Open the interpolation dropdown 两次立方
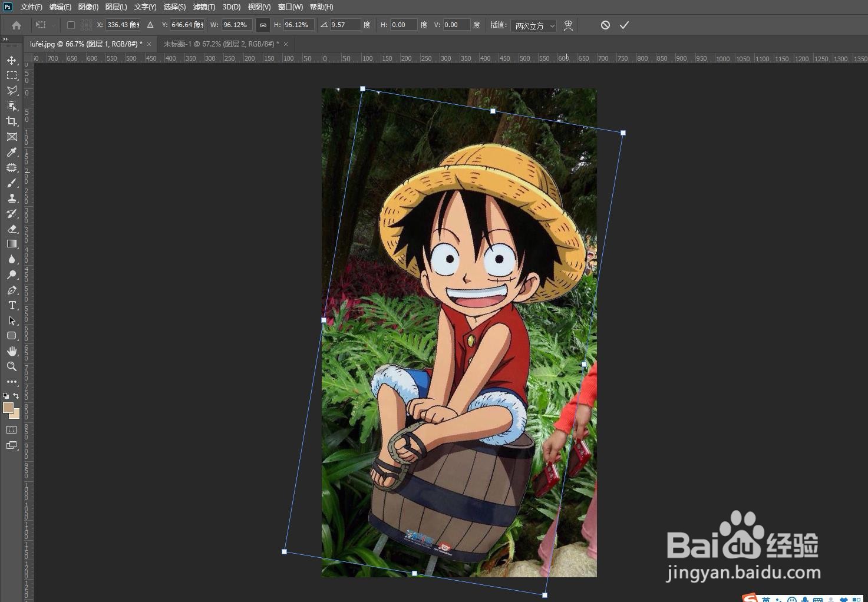The image size is (868, 602). [x=534, y=25]
